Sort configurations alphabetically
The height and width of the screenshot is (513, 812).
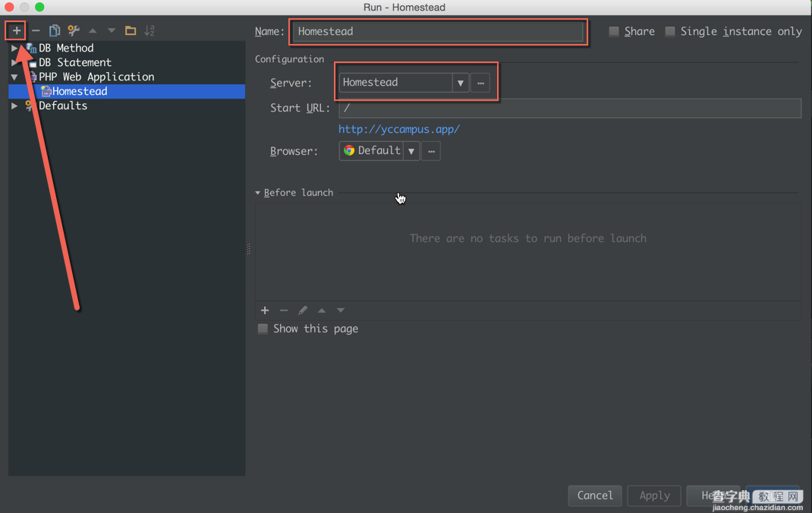[149, 30]
